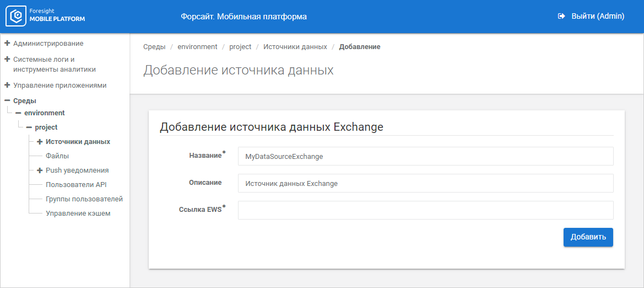Select Группы пользователей in the sidebar
The height and width of the screenshot is (288, 644).
click(84, 199)
